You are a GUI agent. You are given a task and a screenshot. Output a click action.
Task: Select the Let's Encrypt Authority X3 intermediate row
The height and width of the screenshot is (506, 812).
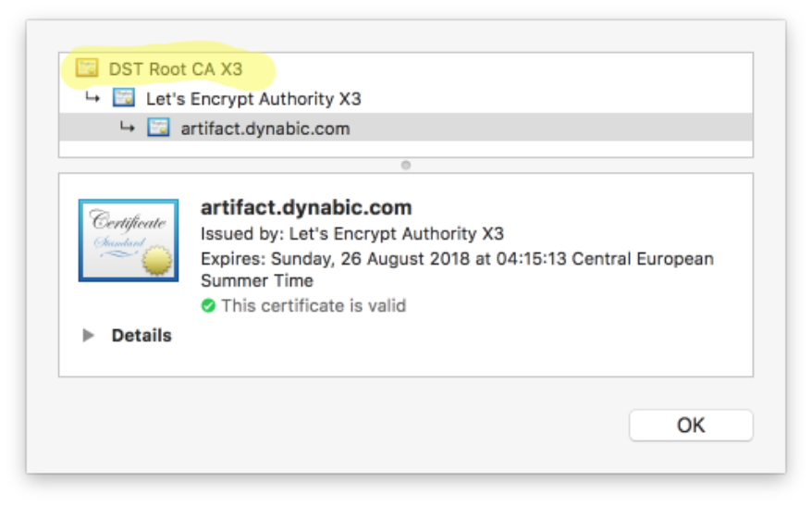pyautogui.click(x=253, y=98)
